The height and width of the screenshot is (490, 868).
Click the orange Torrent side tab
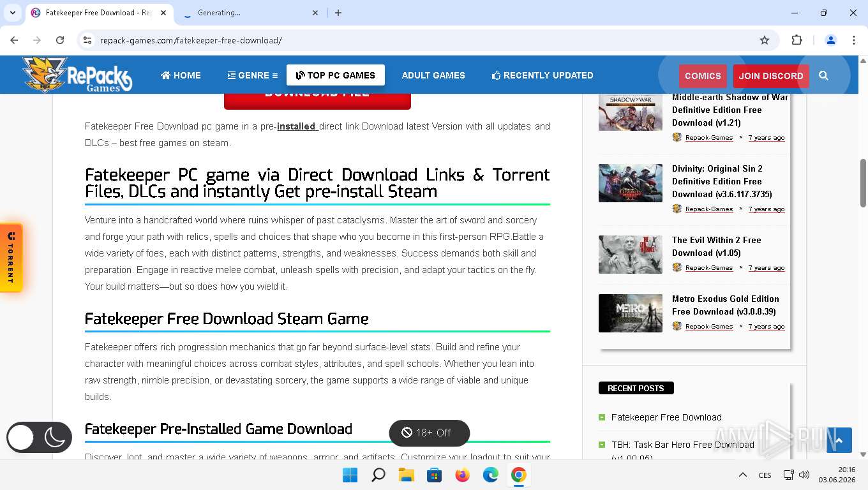pos(11,258)
